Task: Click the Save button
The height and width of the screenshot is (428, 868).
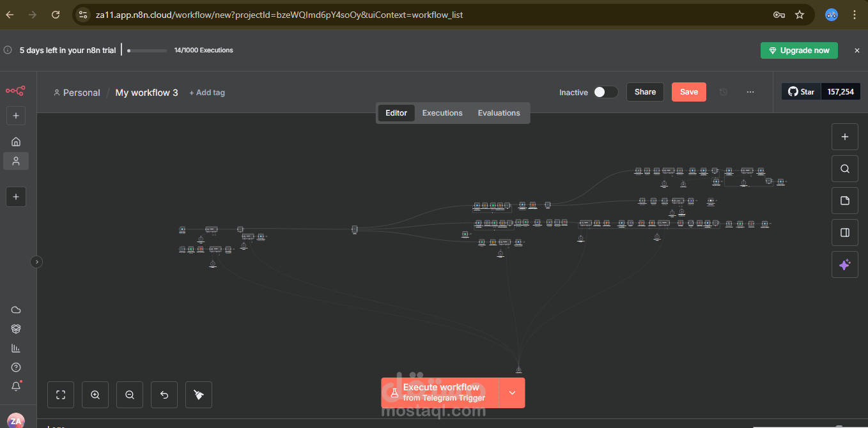Action: [689, 92]
